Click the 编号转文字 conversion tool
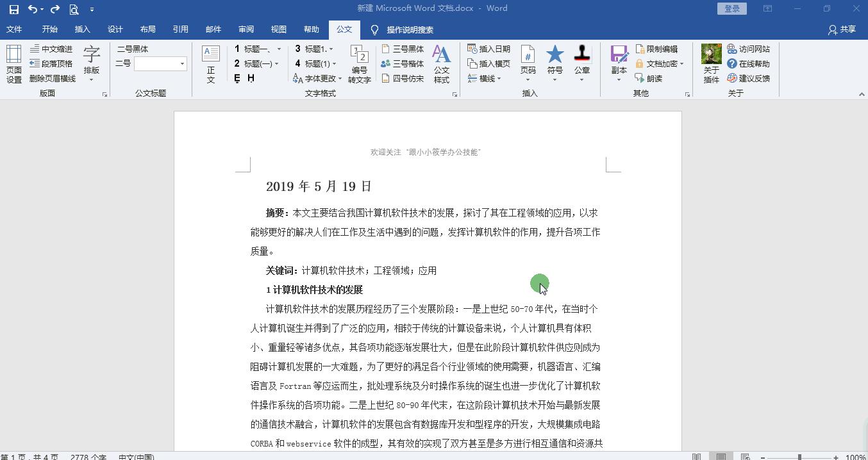This screenshot has height=460, width=868. tap(359, 63)
